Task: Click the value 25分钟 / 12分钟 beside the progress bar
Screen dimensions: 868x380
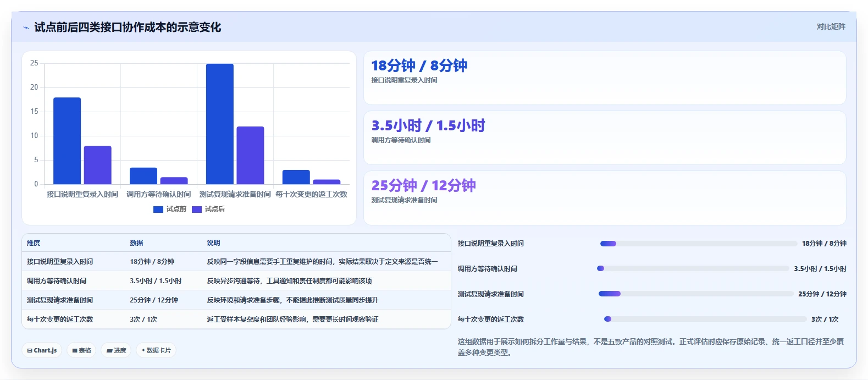Action: [822, 294]
